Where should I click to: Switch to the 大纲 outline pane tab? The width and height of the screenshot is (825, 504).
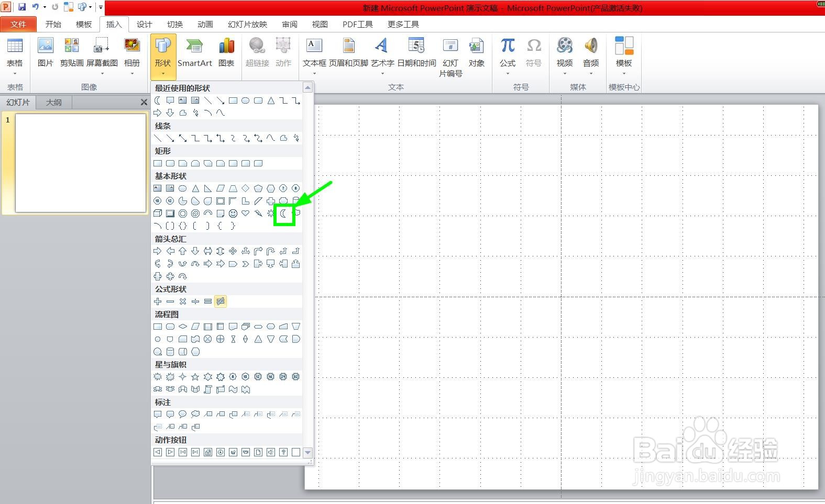(54, 102)
